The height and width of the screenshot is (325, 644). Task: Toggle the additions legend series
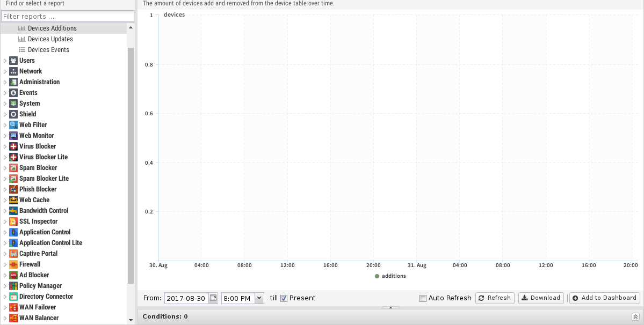390,276
